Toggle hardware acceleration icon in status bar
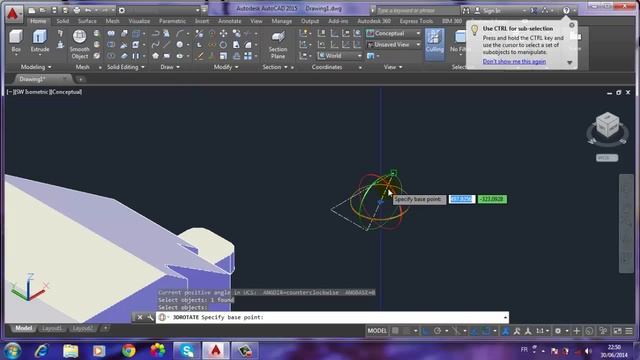640x360 pixels. tap(589, 331)
